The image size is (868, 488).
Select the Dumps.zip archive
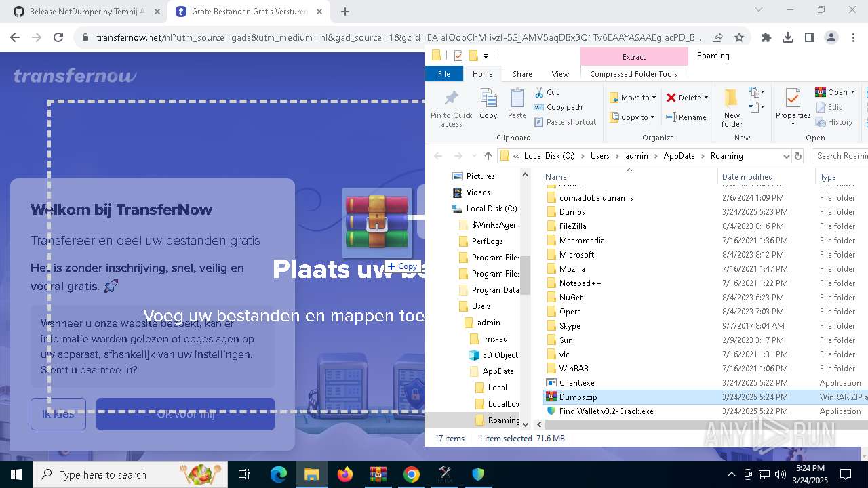578,397
